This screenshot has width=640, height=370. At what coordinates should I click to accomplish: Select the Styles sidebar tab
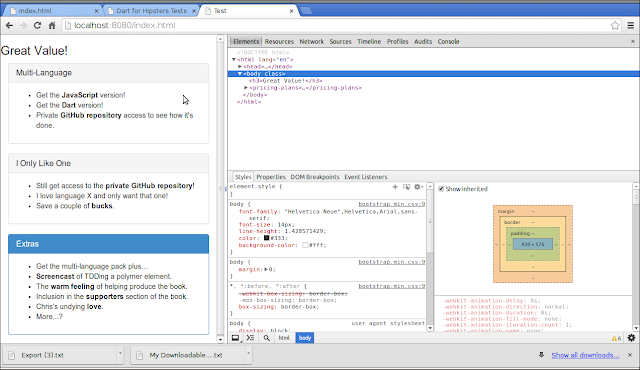243,177
